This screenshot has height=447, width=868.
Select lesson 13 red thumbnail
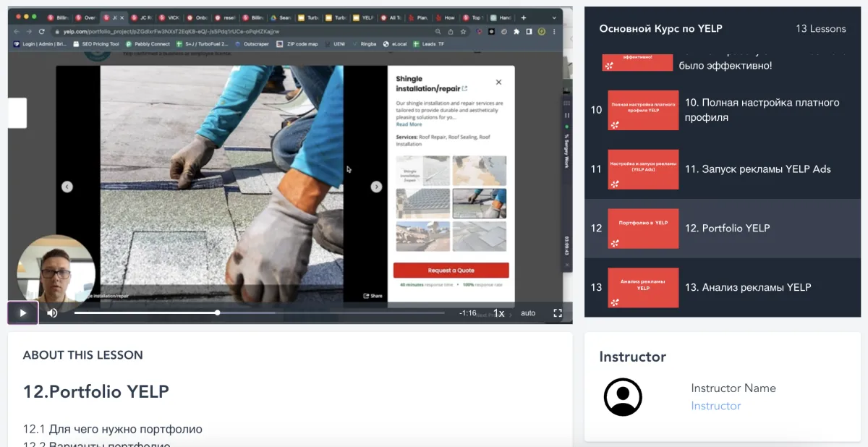643,287
